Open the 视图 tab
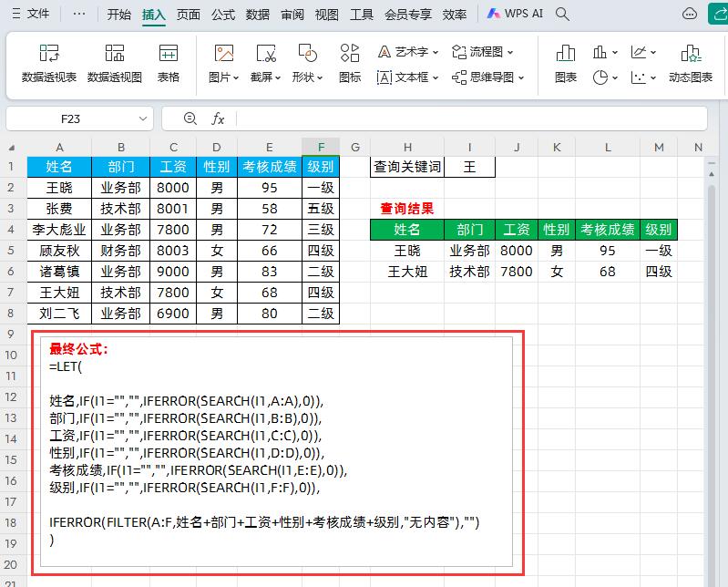This screenshot has width=728, height=587. [x=327, y=15]
